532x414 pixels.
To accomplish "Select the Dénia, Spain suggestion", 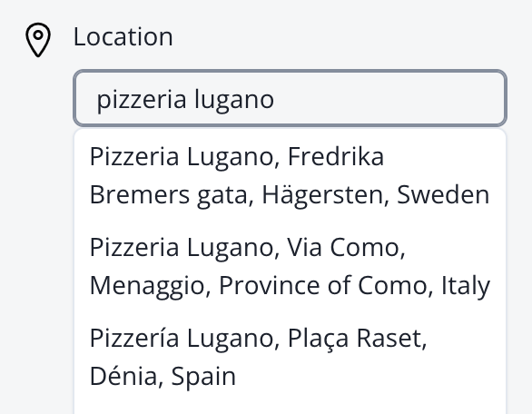I will [x=291, y=357].
